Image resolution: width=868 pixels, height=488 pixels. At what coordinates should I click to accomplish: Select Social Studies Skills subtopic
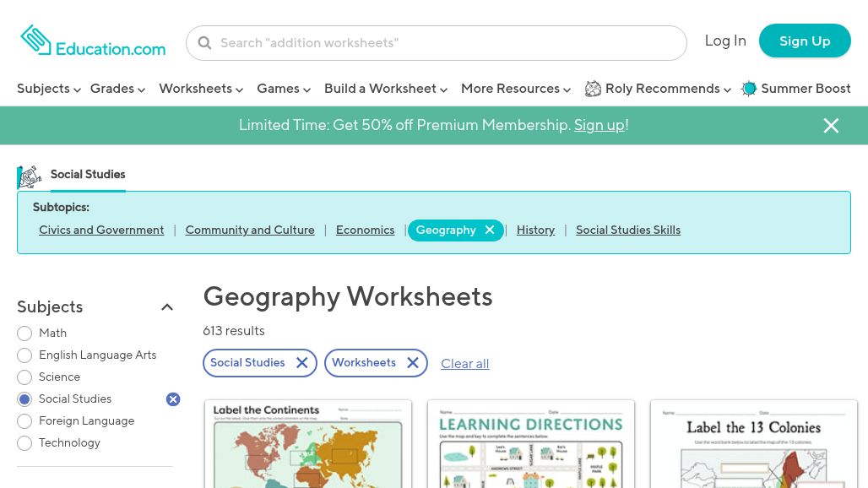[x=627, y=230]
